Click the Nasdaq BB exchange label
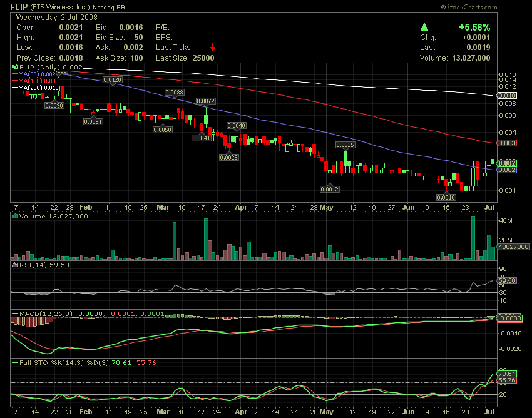 coord(108,7)
